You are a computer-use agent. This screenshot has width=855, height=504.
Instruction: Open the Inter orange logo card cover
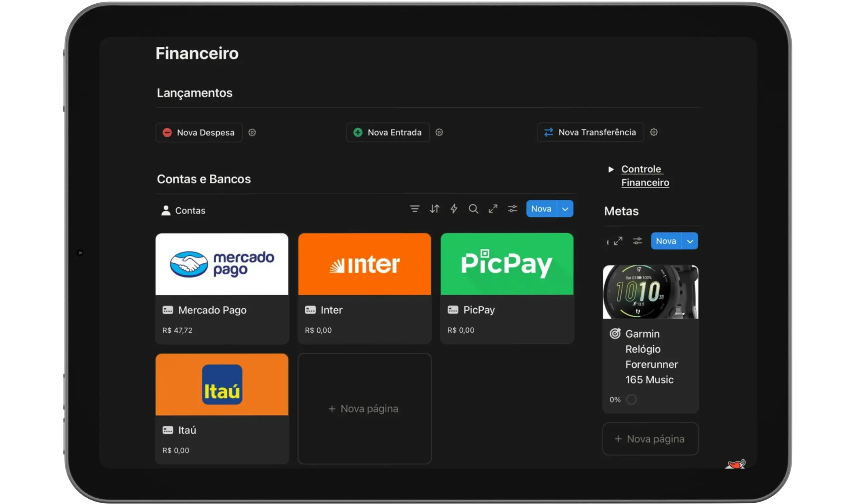pyautogui.click(x=364, y=264)
